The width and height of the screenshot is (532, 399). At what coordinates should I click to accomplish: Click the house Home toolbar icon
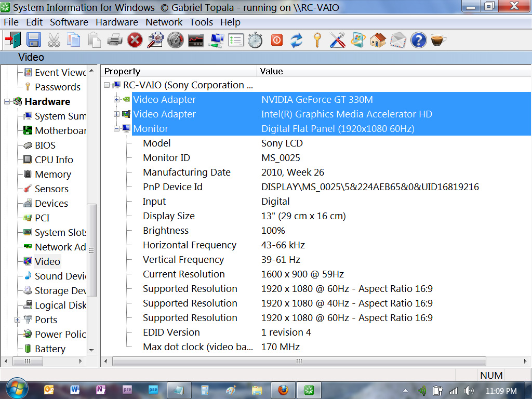[378, 40]
